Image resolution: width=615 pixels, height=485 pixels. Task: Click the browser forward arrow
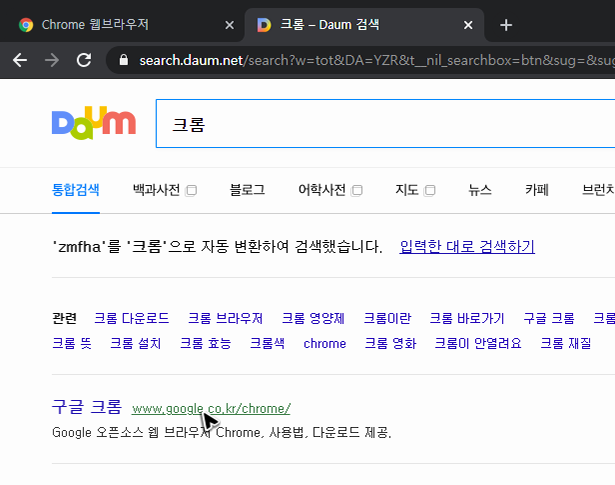[52, 60]
